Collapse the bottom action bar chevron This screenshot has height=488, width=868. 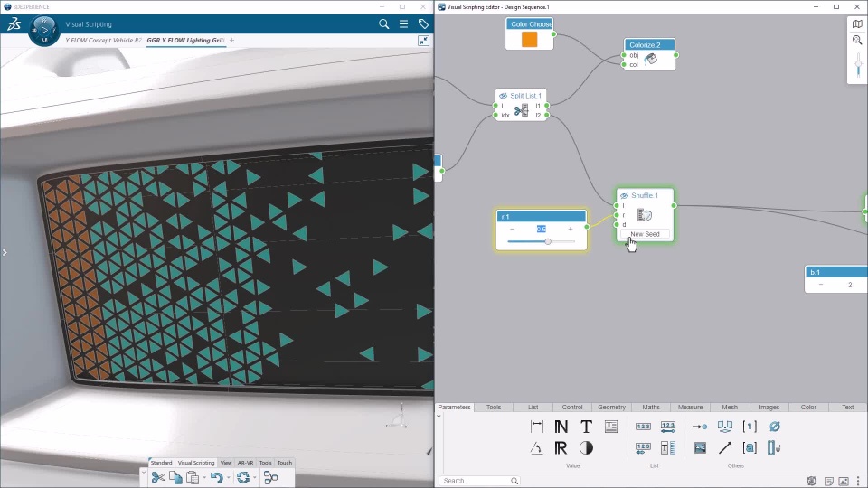tap(144, 472)
